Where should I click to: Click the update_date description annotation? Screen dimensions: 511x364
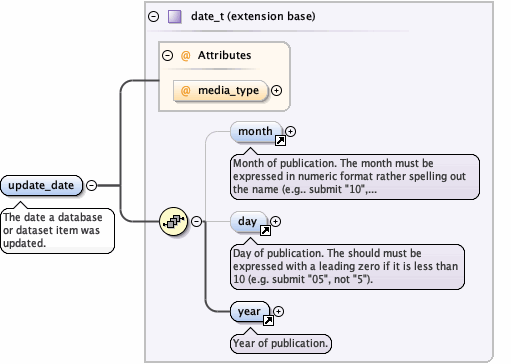tap(57, 231)
